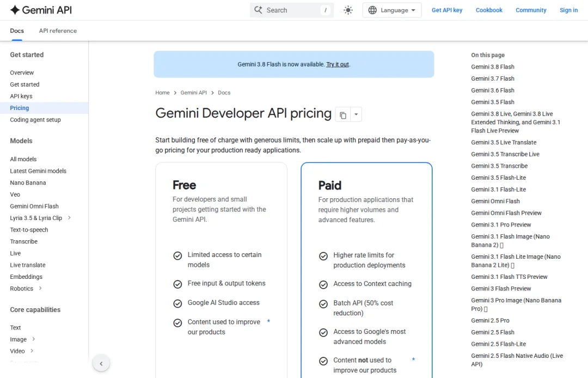Image resolution: width=588 pixels, height=378 pixels.
Task: Click asterisk footnote in Free card
Action: (x=268, y=321)
